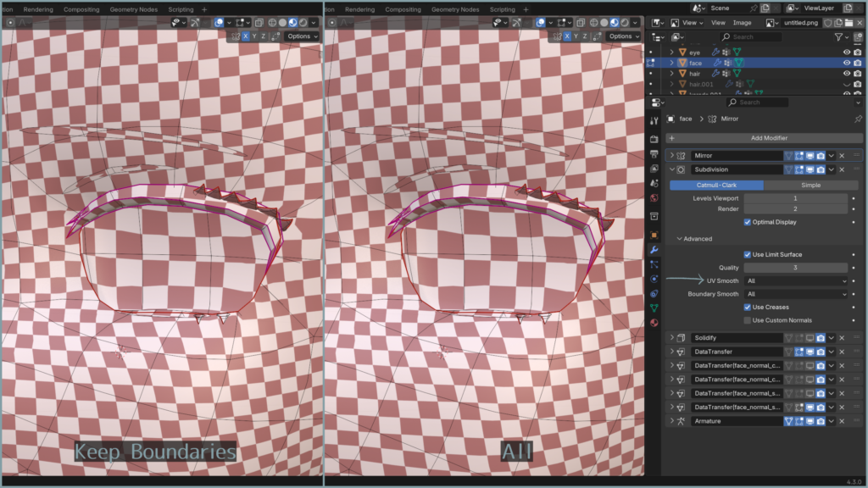
Task: Remove the Subdivision modifier with X
Action: coord(842,169)
